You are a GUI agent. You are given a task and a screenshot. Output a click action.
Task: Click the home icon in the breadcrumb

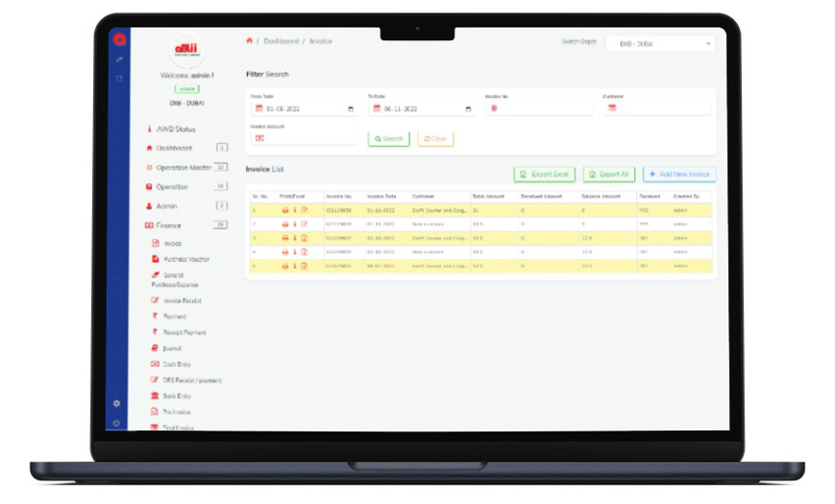250,41
